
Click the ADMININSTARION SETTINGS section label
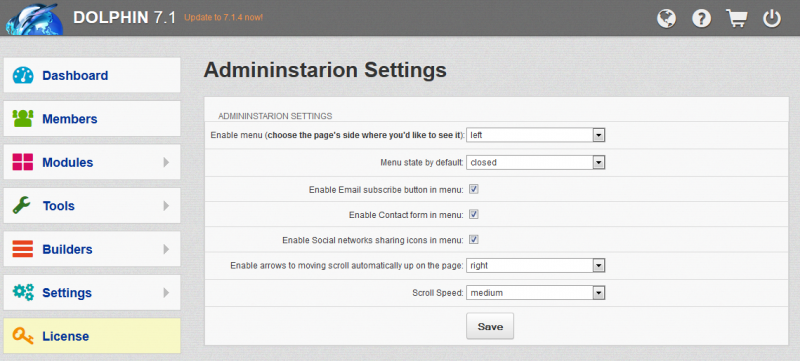click(x=275, y=116)
